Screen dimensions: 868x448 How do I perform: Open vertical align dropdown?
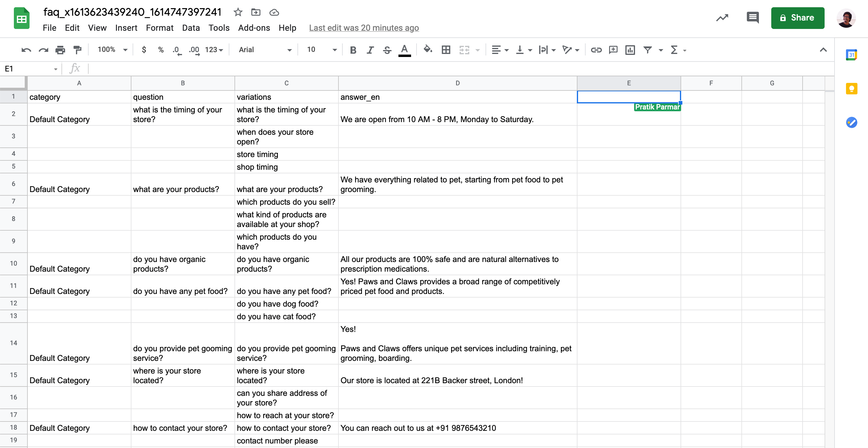pyautogui.click(x=524, y=50)
